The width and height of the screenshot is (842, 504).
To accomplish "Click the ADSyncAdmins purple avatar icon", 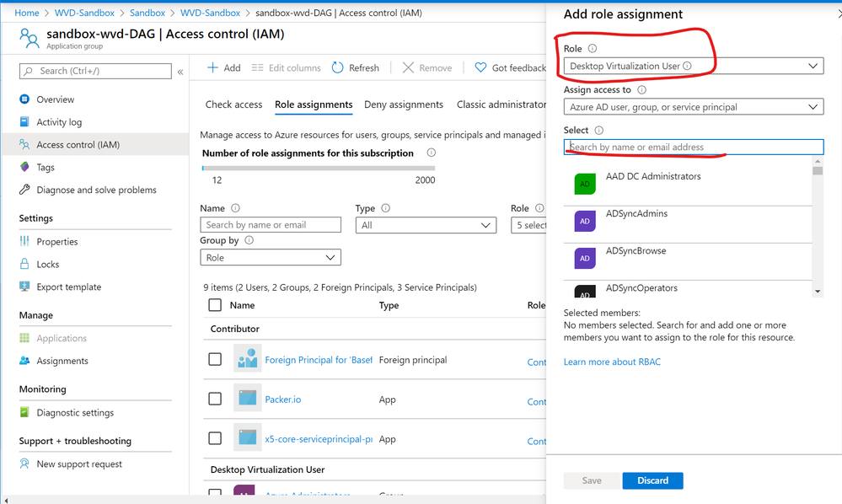I will (585, 221).
